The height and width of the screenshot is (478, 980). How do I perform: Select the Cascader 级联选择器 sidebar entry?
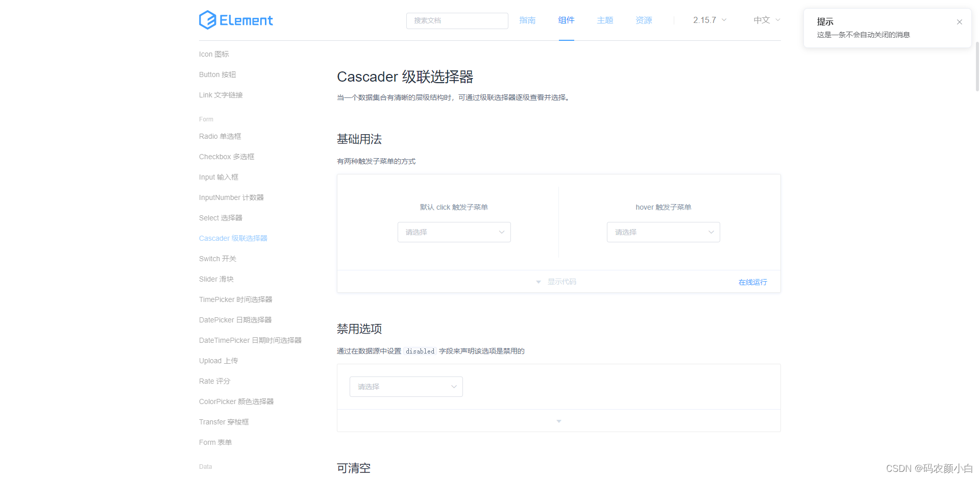[x=233, y=238]
